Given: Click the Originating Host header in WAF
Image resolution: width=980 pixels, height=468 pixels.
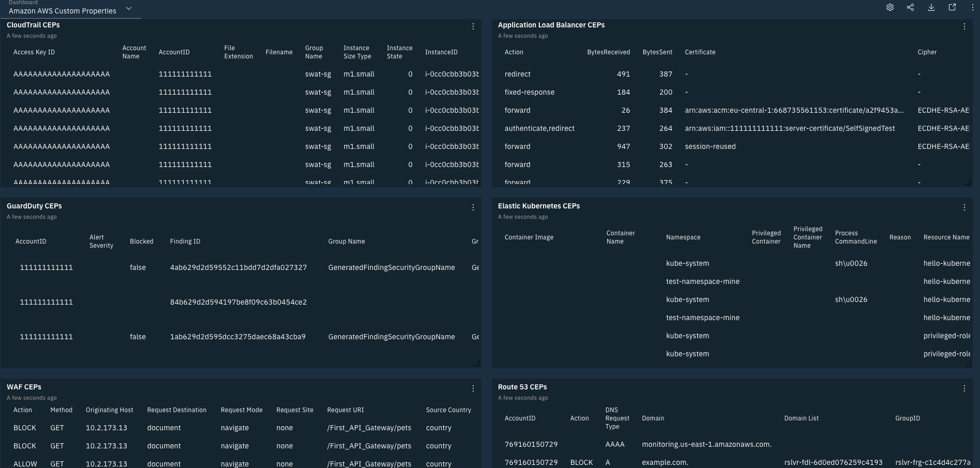Looking at the screenshot, I should (x=110, y=410).
